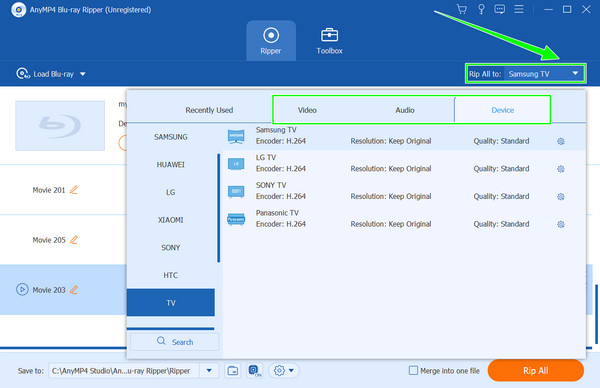Play Movie 203 preview
This screenshot has width=600, height=388.
(x=22, y=290)
